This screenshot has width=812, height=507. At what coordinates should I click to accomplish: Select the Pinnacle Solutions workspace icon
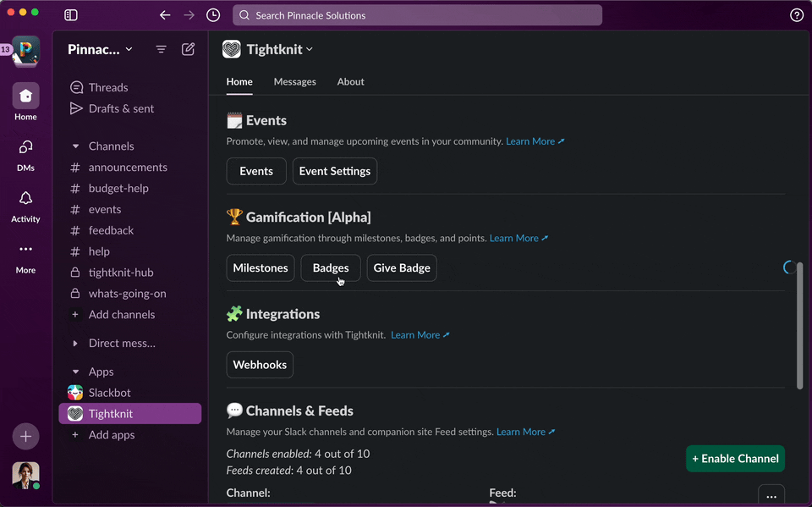pyautogui.click(x=26, y=52)
